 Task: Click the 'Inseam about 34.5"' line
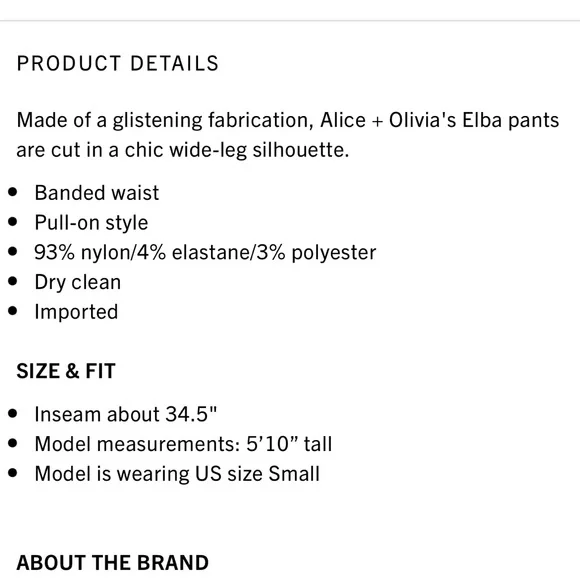(126, 414)
